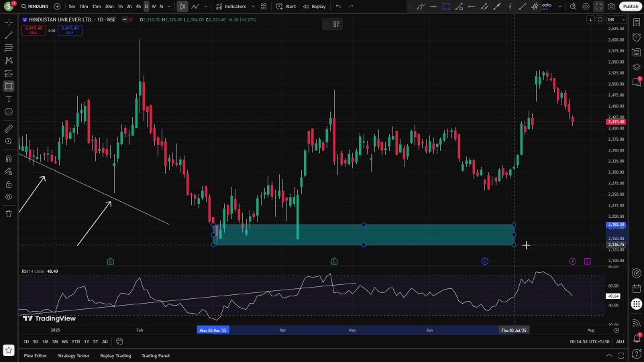Click the candlestick chart type icon
This screenshot has height=362, width=644.
(182, 7)
